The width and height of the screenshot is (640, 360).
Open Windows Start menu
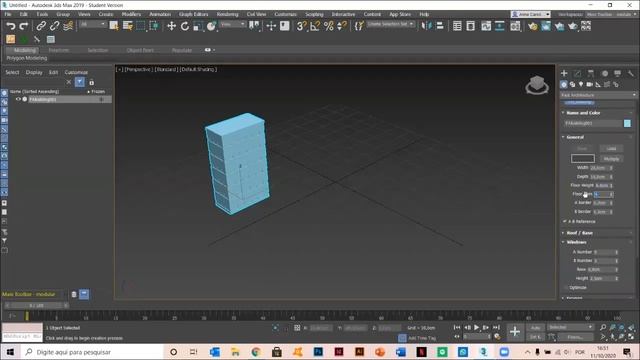coord(10,352)
